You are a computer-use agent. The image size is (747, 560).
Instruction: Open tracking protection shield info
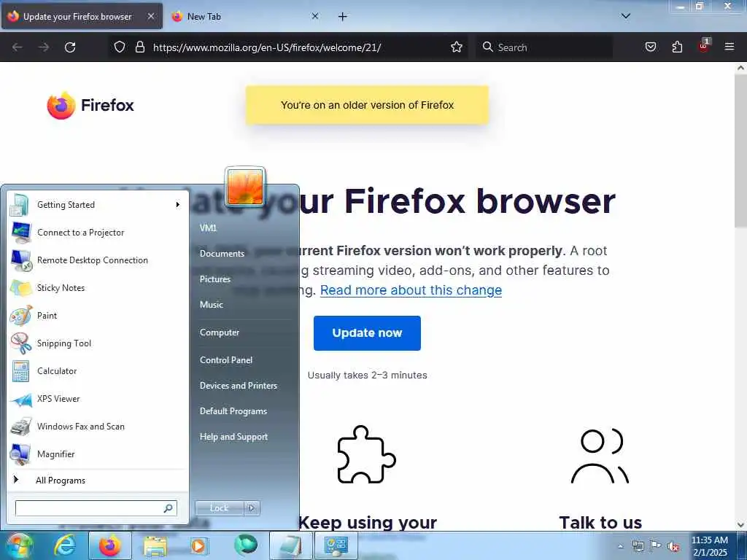pos(120,47)
